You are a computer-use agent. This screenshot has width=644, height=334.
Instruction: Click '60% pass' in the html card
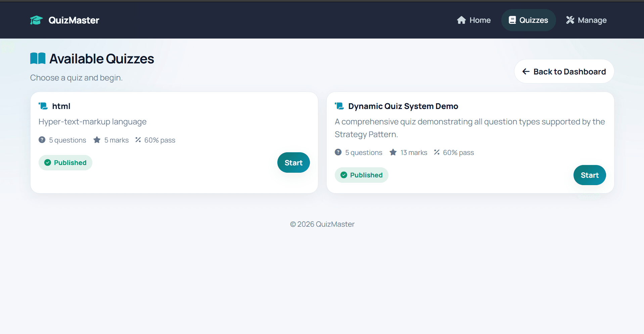pyautogui.click(x=160, y=140)
